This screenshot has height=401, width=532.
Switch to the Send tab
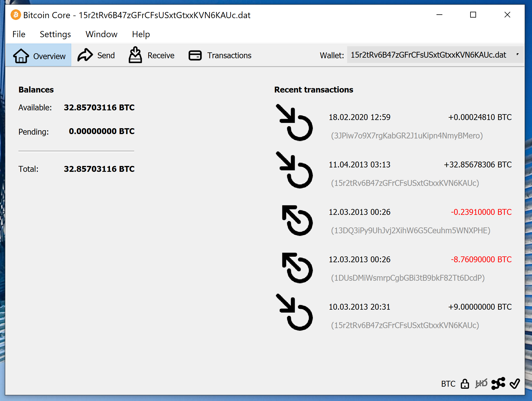click(x=96, y=55)
